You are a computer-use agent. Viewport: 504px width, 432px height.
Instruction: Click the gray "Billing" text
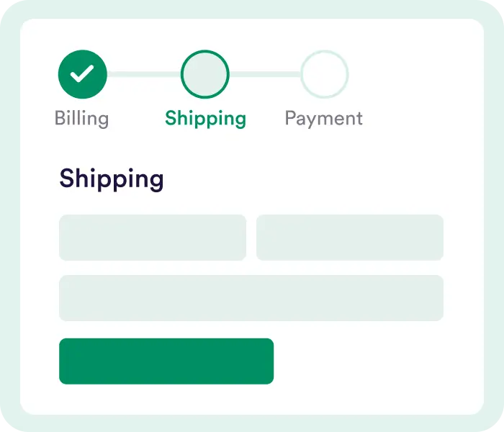coord(82,118)
